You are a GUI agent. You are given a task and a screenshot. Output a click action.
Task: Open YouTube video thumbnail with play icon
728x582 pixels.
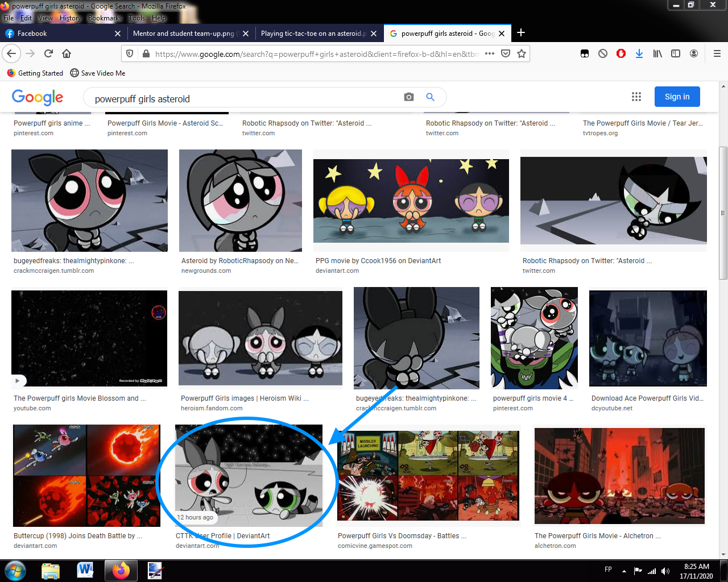[89, 338]
